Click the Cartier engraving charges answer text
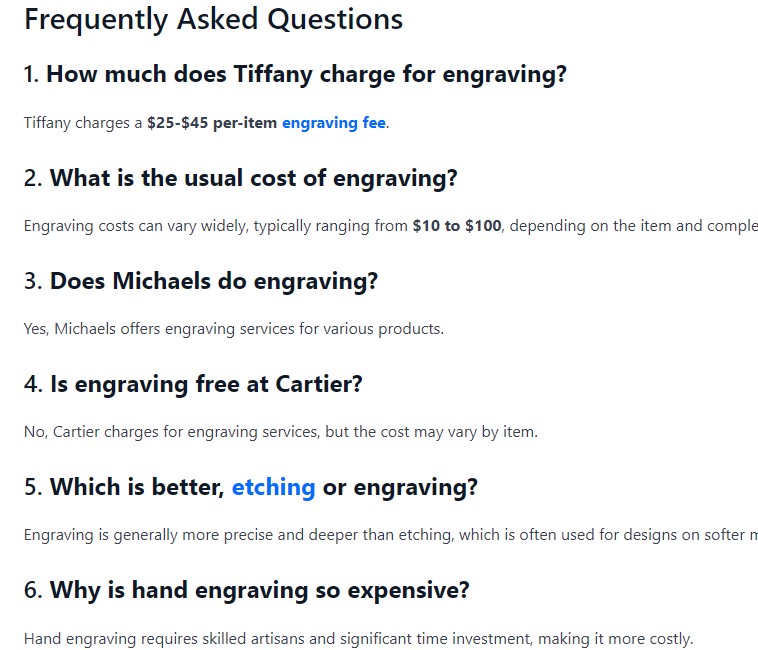 pyautogui.click(x=280, y=432)
